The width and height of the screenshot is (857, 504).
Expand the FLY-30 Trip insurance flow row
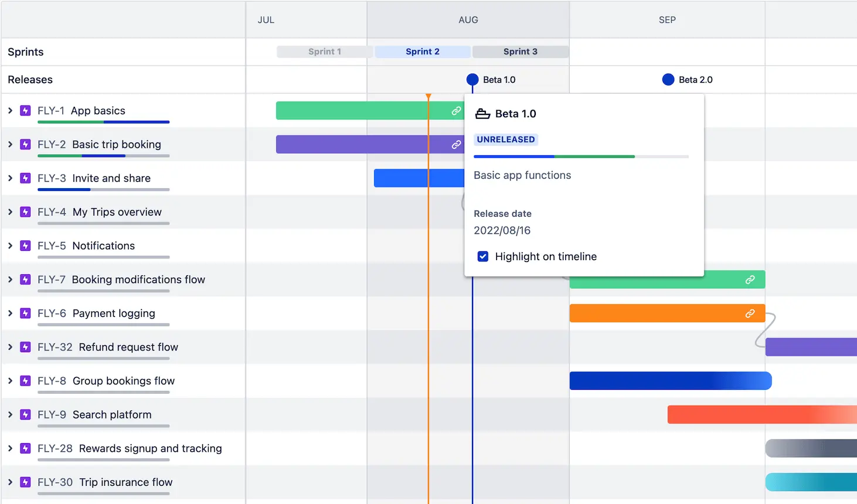click(x=10, y=482)
